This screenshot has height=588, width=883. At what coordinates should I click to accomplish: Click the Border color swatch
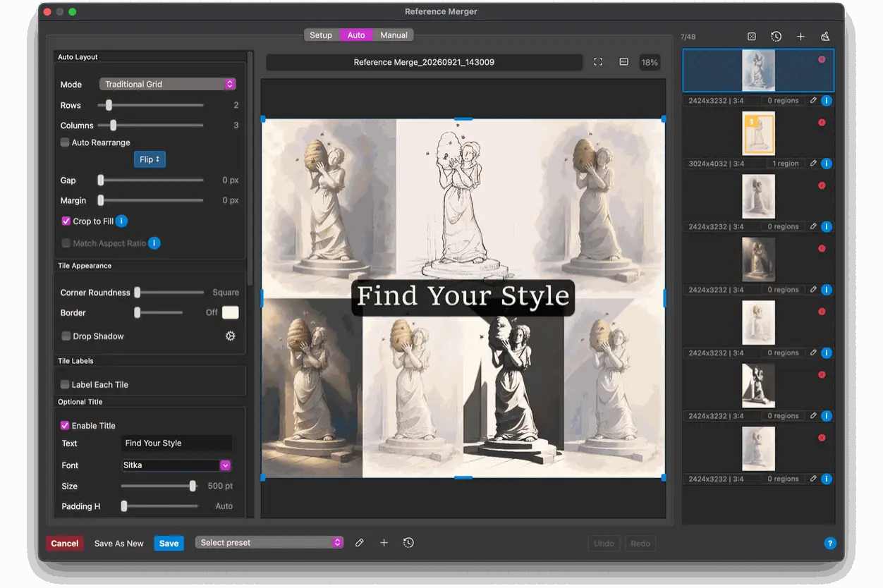click(231, 312)
